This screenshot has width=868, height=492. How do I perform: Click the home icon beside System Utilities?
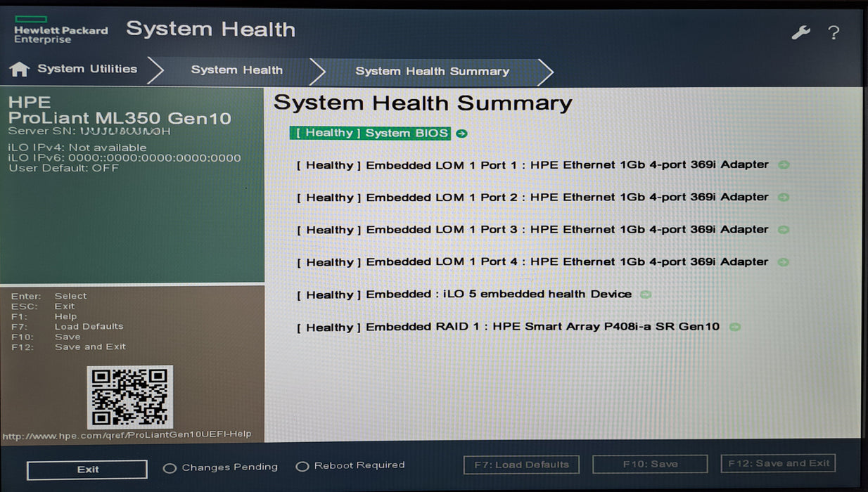click(19, 69)
